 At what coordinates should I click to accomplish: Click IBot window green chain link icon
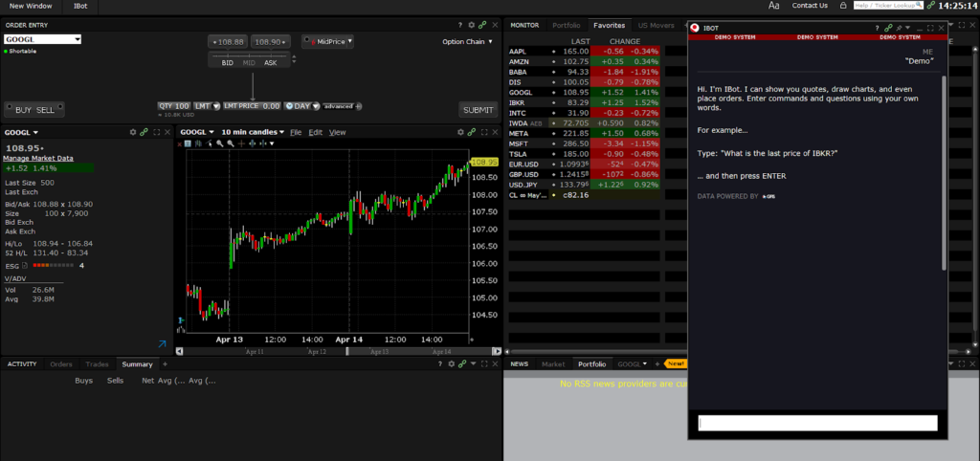pos(888,28)
